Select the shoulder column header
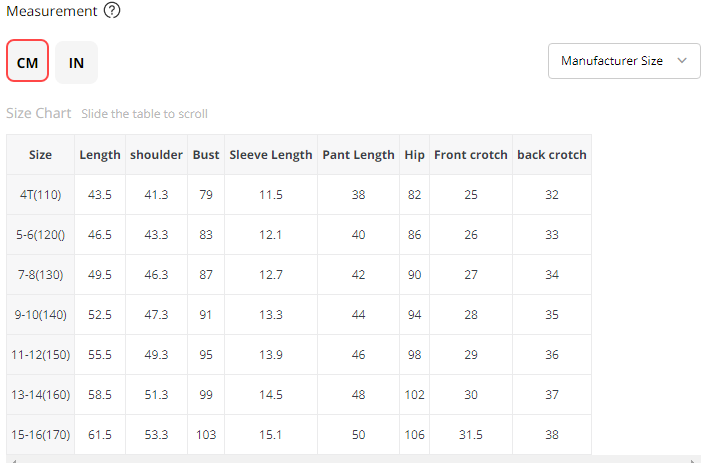 coord(157,155)
